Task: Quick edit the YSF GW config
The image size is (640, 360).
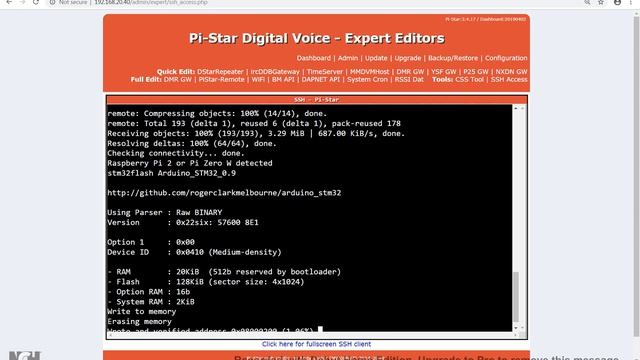Action: pyautogui.click(x=444, y=71)
